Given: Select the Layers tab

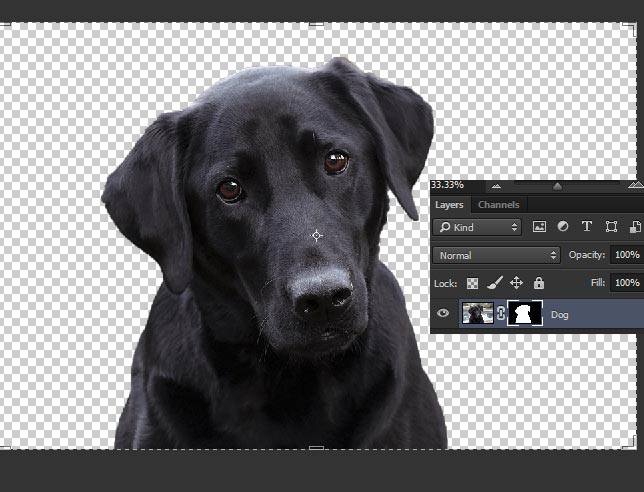Looking at the screenshot, I should point(449,205).
